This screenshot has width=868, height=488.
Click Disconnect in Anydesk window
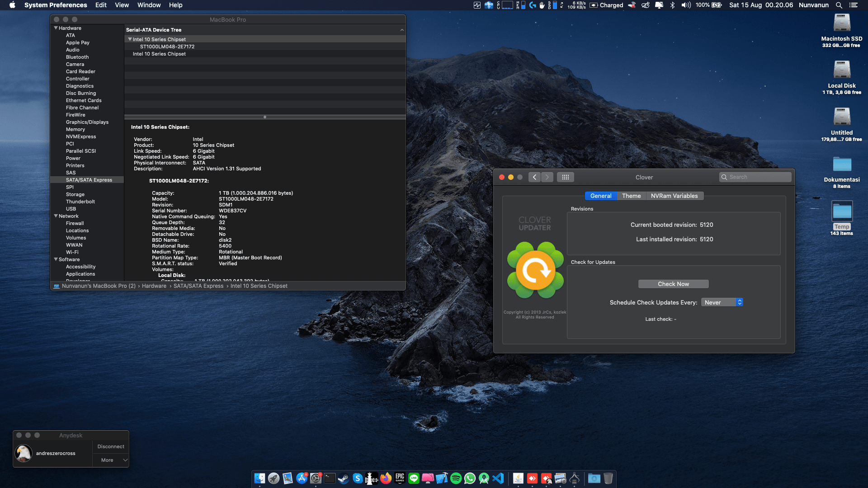[111, 446]
